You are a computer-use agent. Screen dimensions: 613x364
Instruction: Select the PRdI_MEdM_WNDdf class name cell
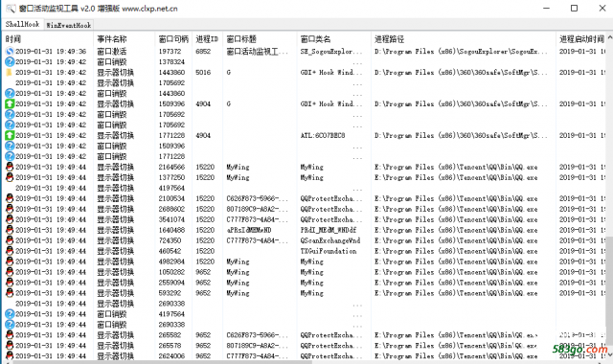(x=329, y=230)
